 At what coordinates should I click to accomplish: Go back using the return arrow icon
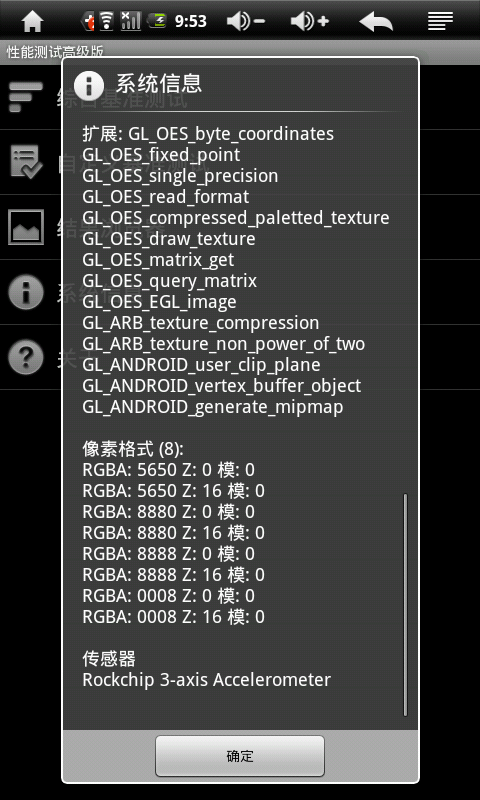pos(376,22)
